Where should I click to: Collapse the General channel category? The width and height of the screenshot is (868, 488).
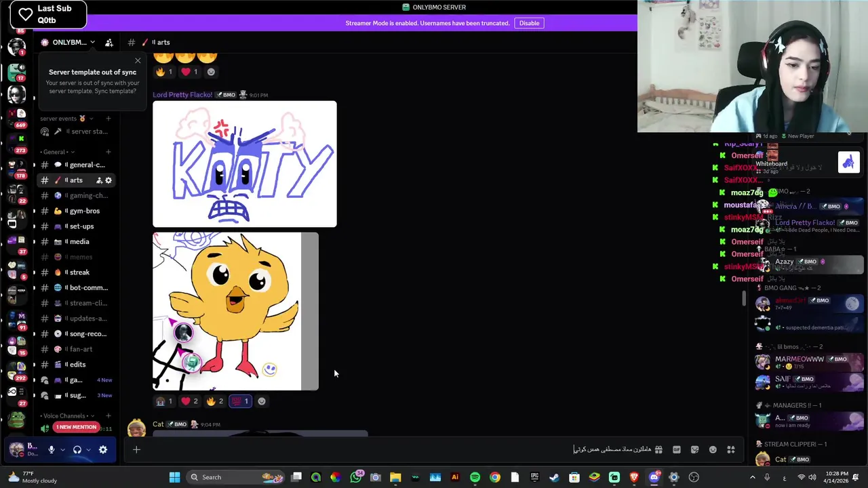coord(57,152)
